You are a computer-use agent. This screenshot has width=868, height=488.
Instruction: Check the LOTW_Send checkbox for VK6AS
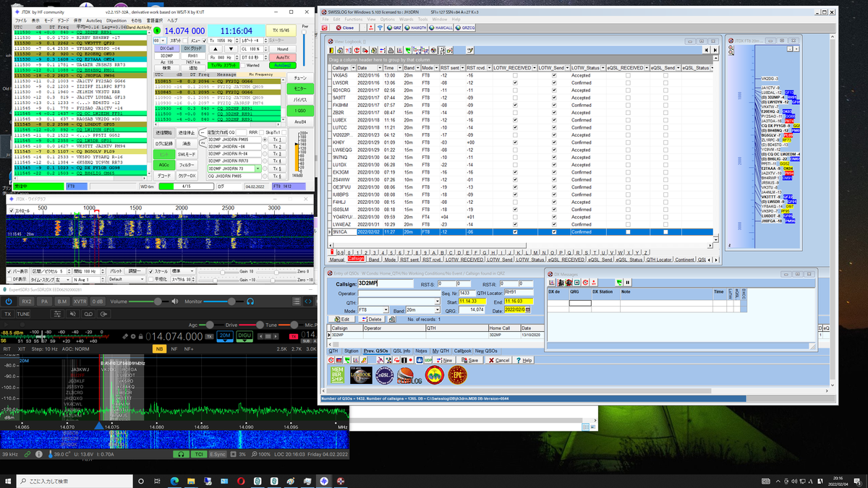[553, 76]
